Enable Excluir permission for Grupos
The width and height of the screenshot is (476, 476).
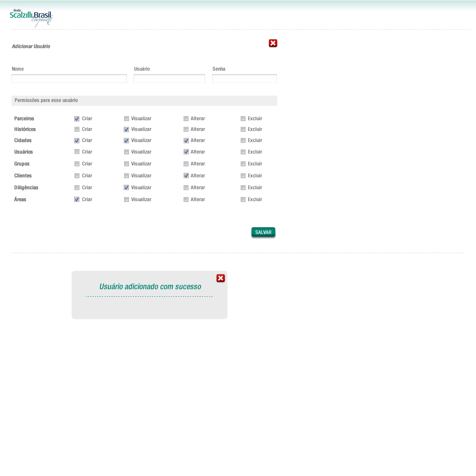[243, 164]
